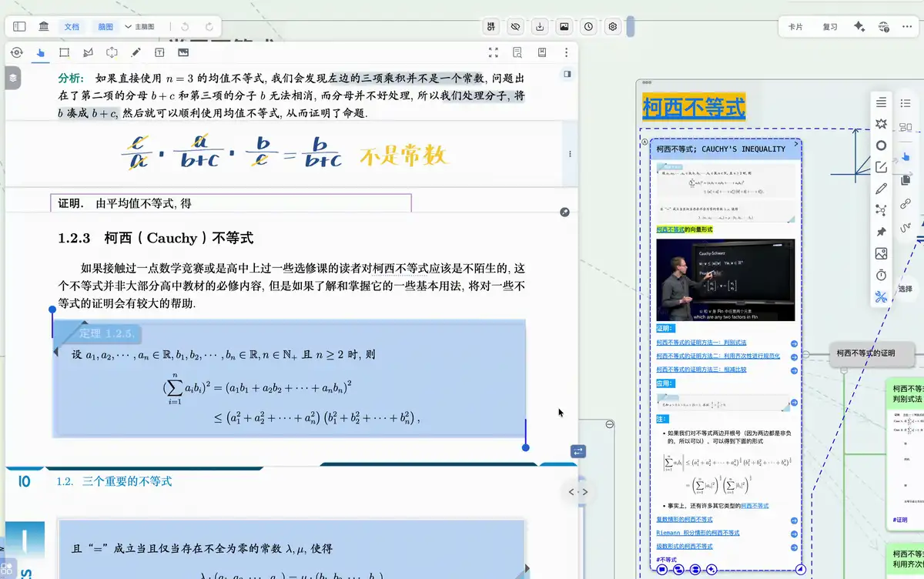Redo the last action
Image resolution: width=924 pixels, height=579 pixels.
pos(209,26)
